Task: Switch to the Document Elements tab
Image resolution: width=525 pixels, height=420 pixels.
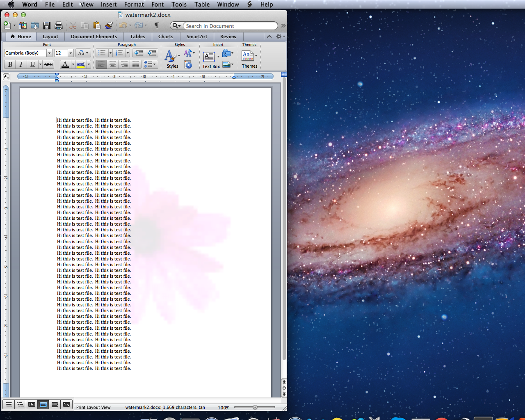Action: tap(94, 37)
